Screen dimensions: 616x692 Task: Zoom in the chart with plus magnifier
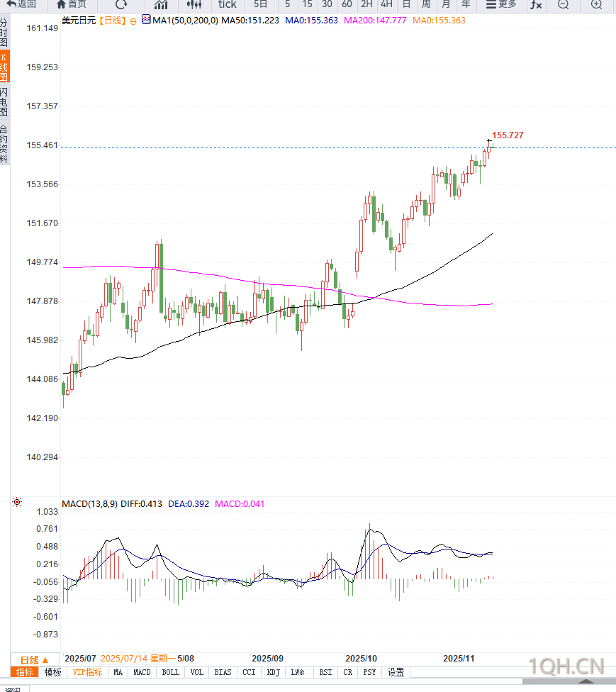pyautogui.click(x=596, y=4)
